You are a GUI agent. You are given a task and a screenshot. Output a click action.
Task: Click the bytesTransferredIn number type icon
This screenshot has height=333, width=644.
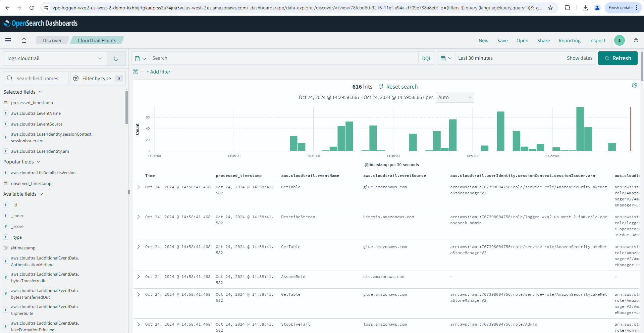(6, 277)
